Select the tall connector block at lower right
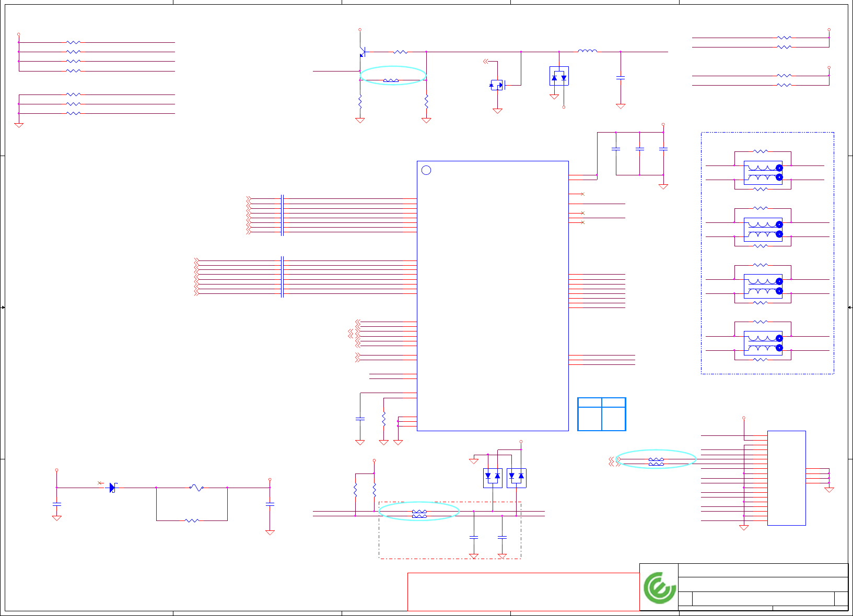Screen dimensions: 853x616 point(787,478)
